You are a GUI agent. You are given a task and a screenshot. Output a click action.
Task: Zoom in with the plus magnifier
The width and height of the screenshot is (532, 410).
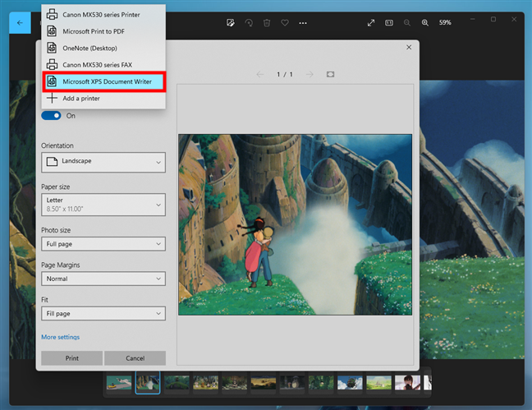pyautogui.click(x=424, y=23)
